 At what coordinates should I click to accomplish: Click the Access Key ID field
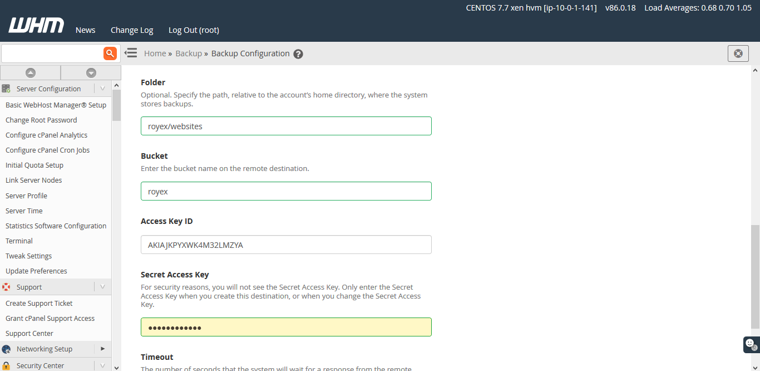click(x=286, y=245)
